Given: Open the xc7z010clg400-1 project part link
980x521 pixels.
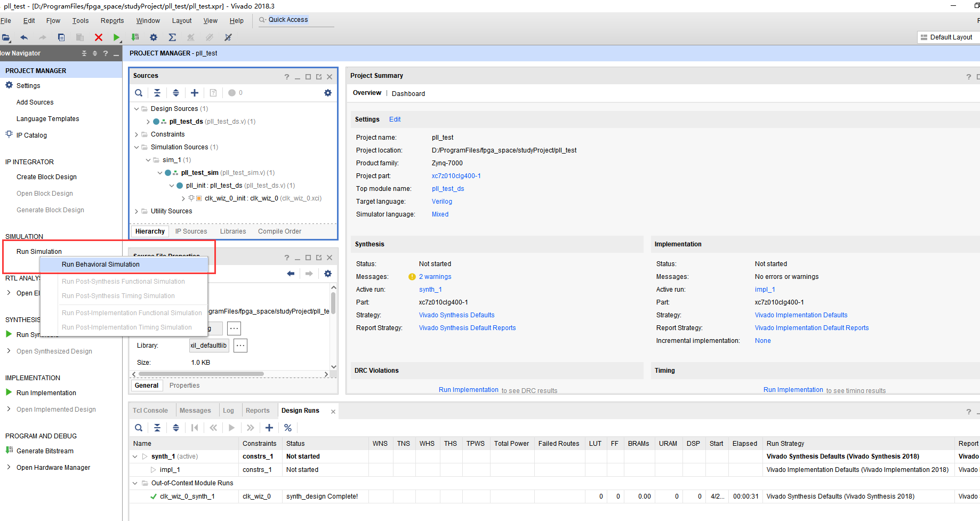Looking at the screenshot, I should tap(456, 176).
